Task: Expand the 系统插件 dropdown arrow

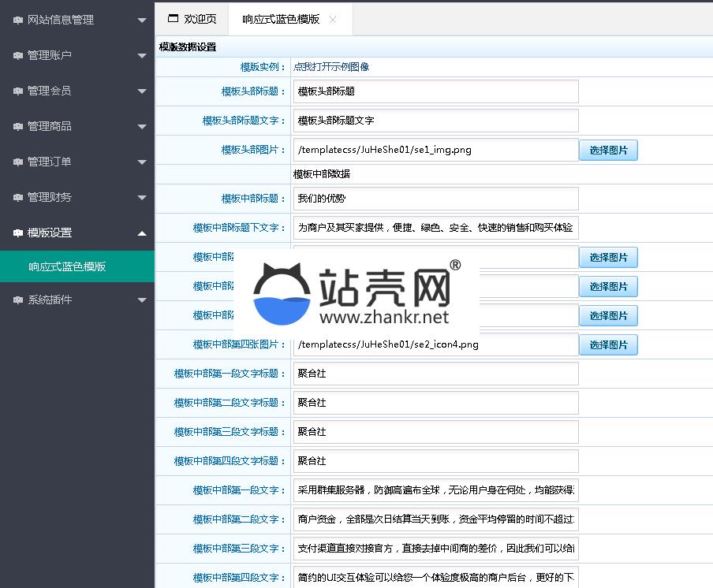Action: (141, 300)
